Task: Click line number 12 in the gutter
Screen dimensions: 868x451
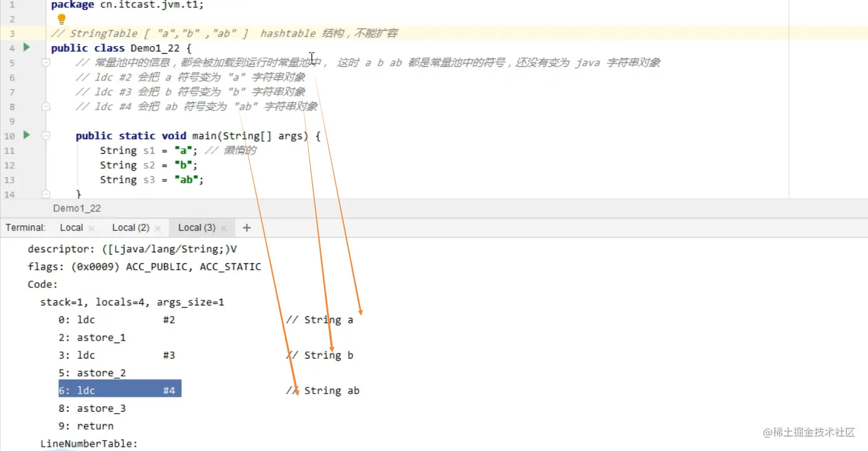Action: 9,165
